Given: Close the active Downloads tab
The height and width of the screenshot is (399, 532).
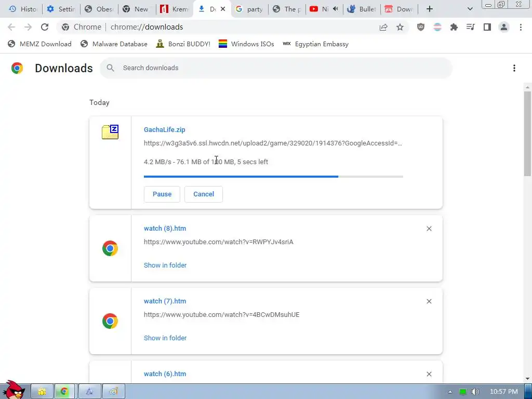Looking at the screenshot, I should 223,9.
